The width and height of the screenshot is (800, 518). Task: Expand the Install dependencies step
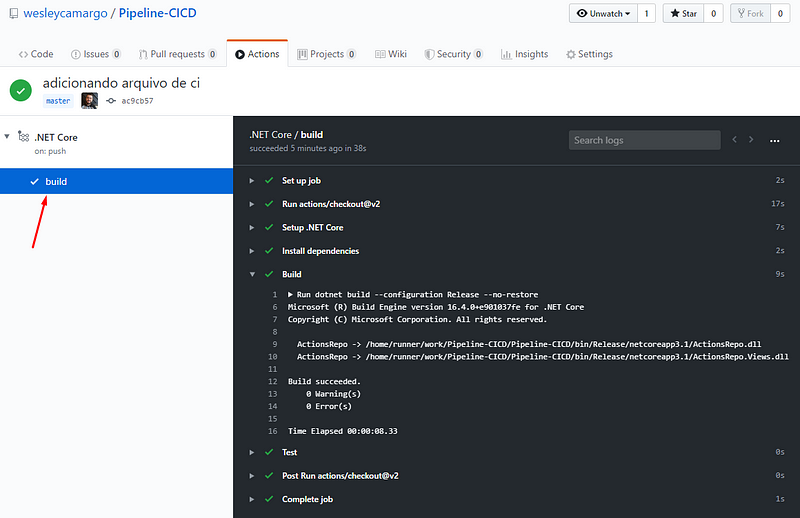click(319, 251)
